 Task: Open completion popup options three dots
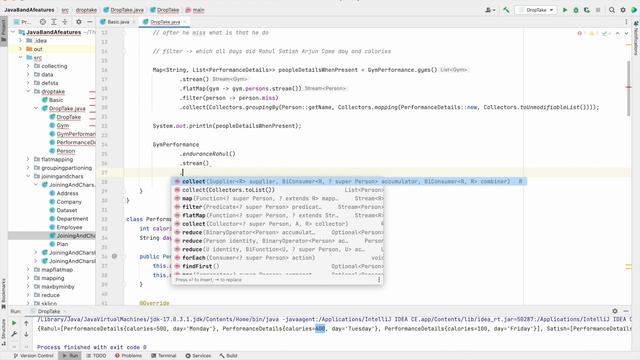(x=379, y=280)
